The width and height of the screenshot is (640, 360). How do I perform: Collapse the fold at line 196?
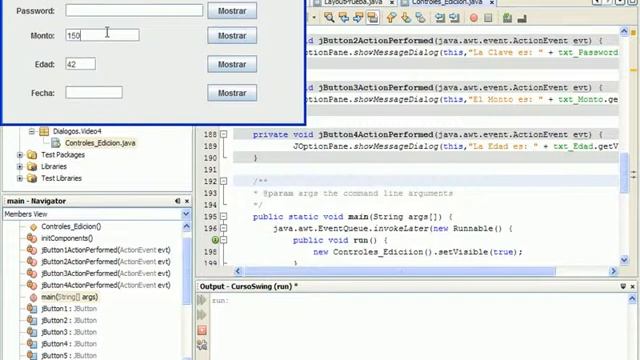point(223,228)
